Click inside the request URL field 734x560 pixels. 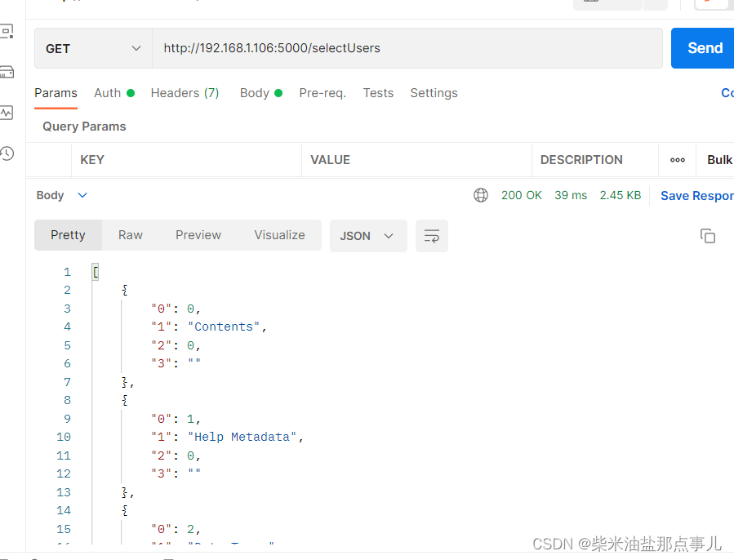click(367, 48)
